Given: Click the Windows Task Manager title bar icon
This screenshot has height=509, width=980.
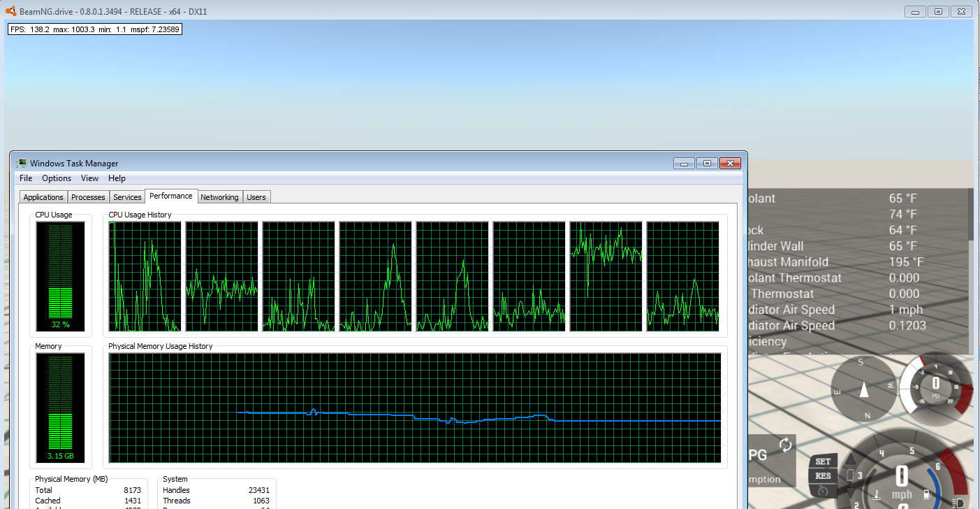Looking at the screenshot, I should [22, 163].
